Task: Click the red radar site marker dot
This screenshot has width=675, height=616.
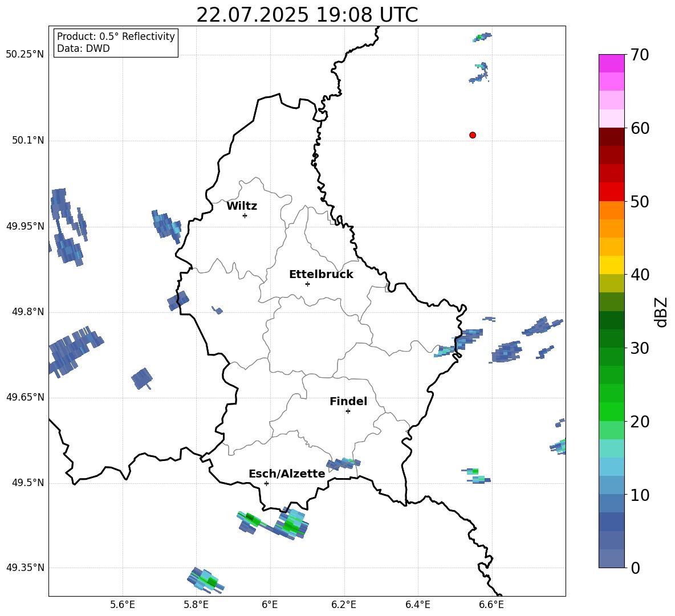Action: (472, 135)
